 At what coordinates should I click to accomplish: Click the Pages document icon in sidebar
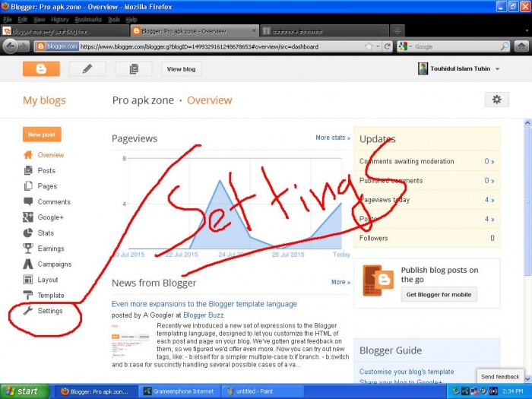pyautogui.click(x=28, y=186)
